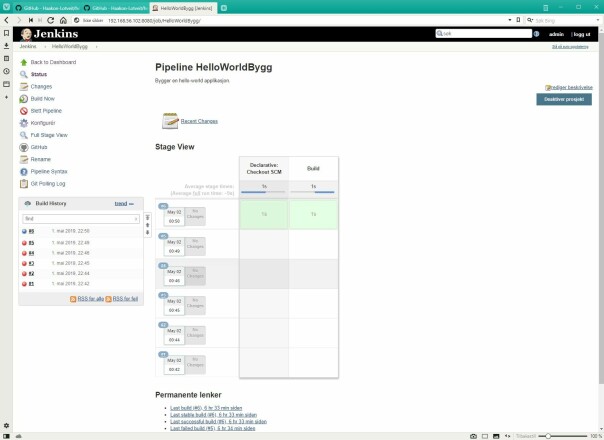
Task: Click the rewind navigation button
Action: (31, 20)
